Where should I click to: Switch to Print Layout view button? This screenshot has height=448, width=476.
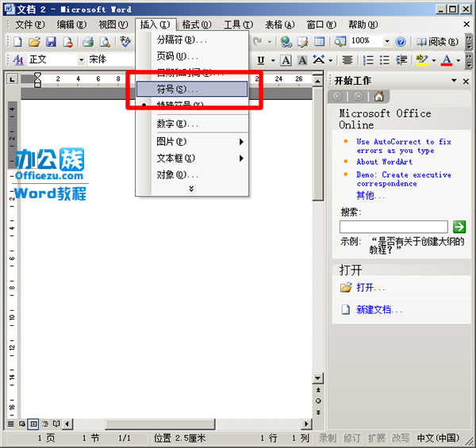[33, 423]
